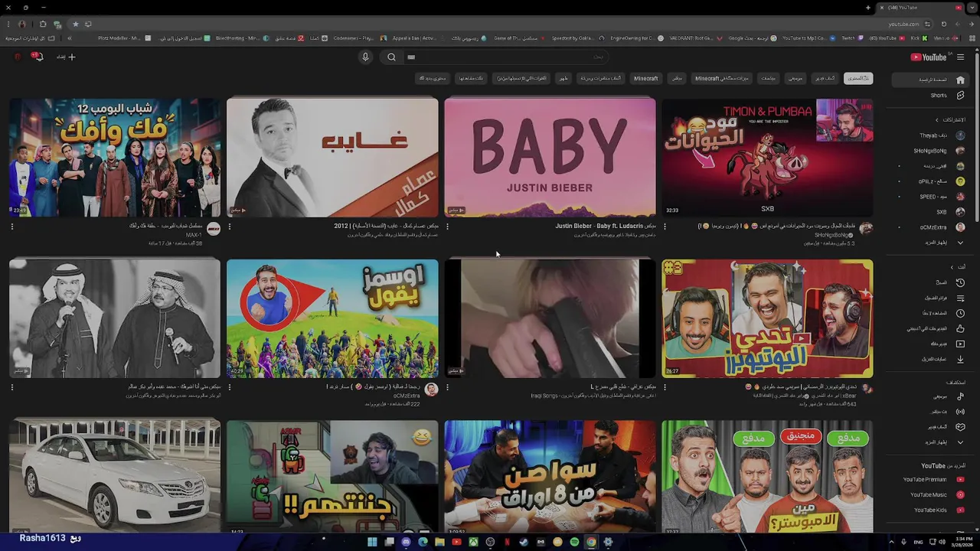The image size is (980, 551).
Task: Open Netflix from the taskbar
Action: 507,542
